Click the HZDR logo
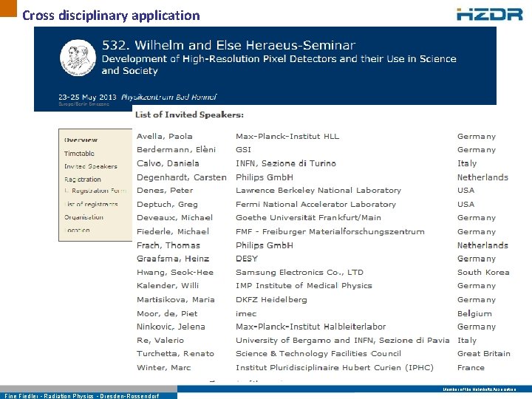The width and height of the screenshot is (532, 399). click(490, 14)
